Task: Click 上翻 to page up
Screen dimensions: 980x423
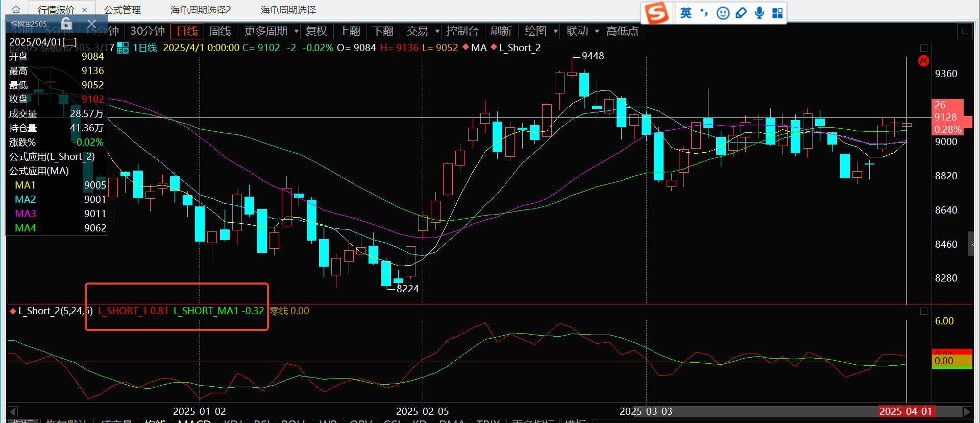Action: tap(350, 31)
